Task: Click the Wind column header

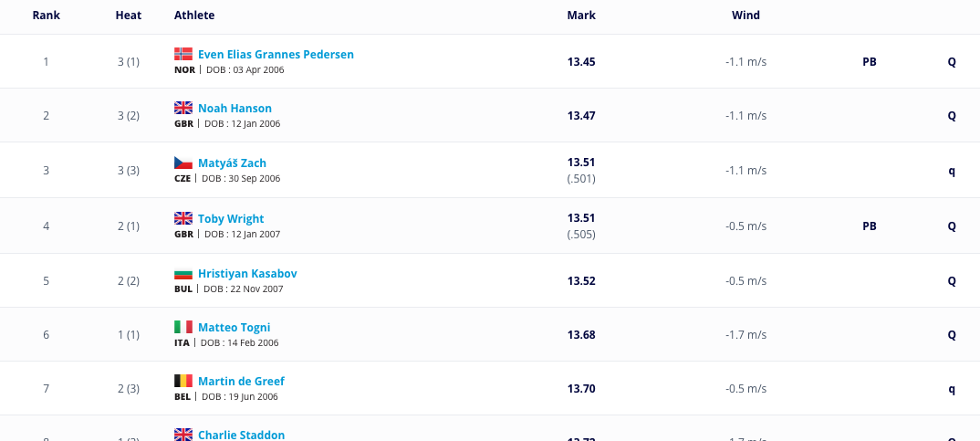Action: [x=745, y=16]
